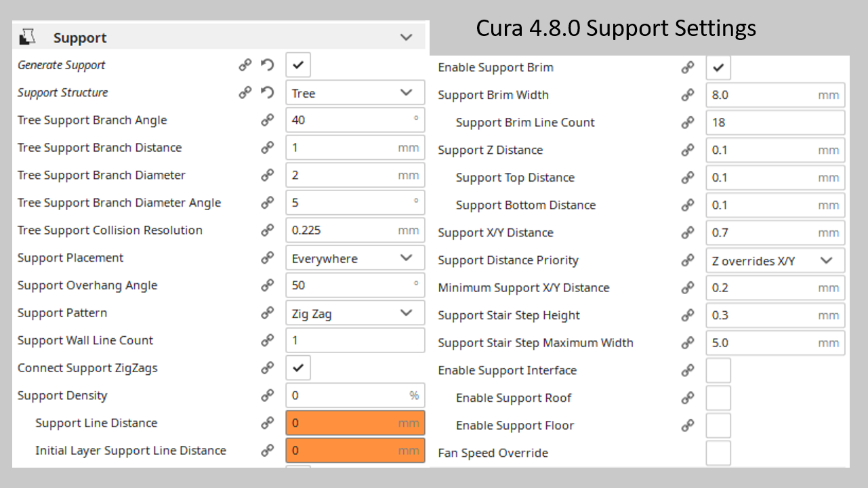Reset Generate Support with revert arrow
Viewport: 868px width, 488px height.
pos(268,65)
